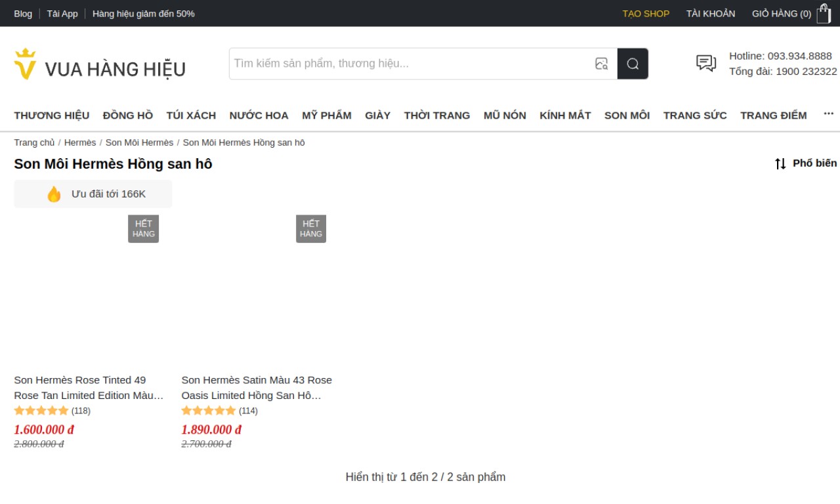Click the HẾT HÀNG badge on Rose Tinted 49
Viewport: 840px width, 504px height.
pos(143,228)
